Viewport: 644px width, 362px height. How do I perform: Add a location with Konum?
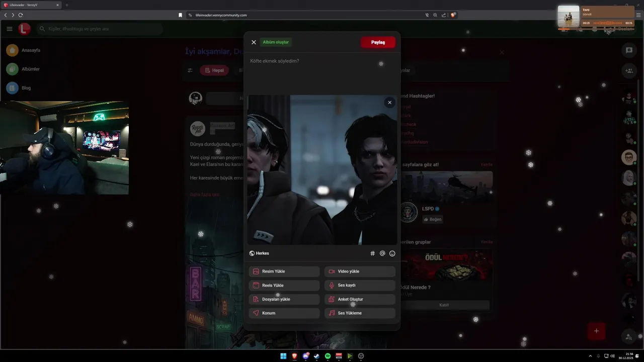pos(284,313)
